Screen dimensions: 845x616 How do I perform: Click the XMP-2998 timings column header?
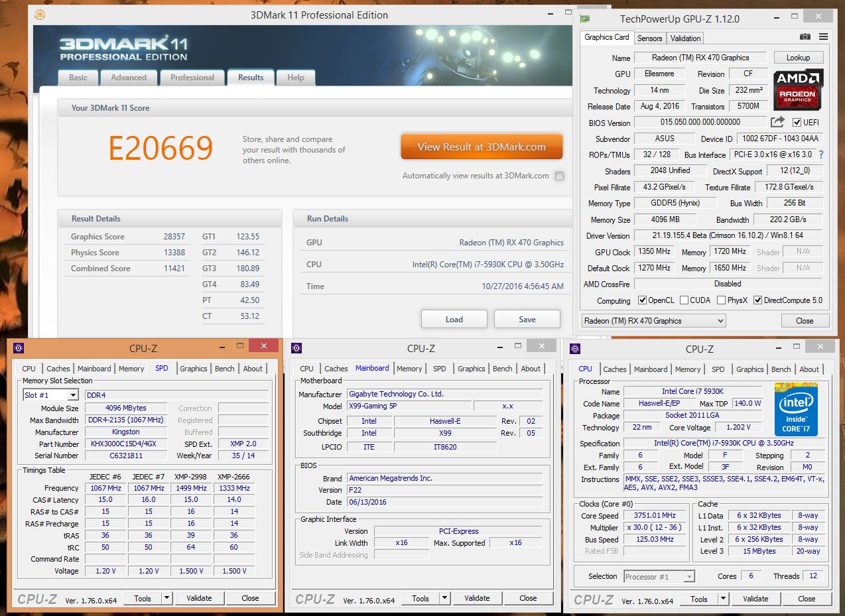[191, 476]
